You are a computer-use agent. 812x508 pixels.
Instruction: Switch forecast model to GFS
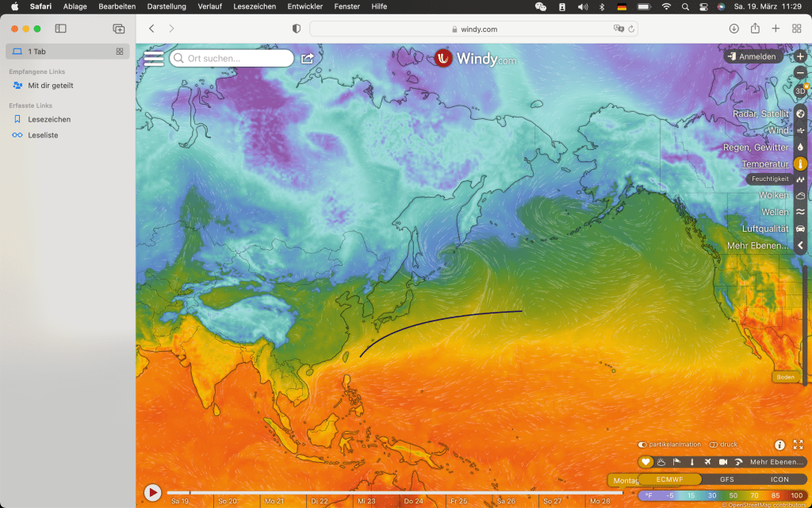pyautogui.click(x=726, y=479)
